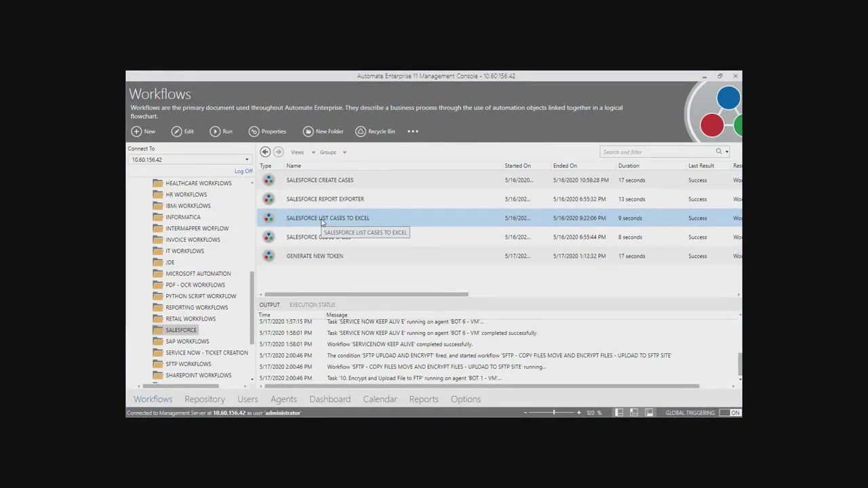
Task: Switch to the Users tab
Action: point(248,399)
